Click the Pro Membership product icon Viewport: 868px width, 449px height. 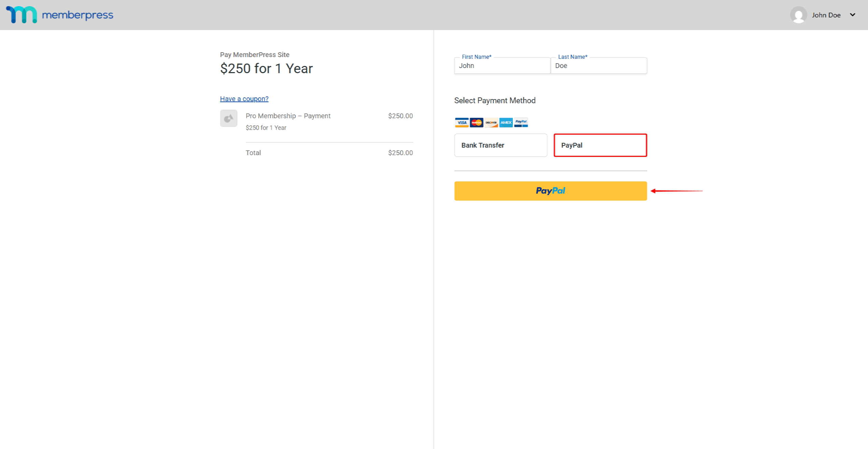click(228, 118)
